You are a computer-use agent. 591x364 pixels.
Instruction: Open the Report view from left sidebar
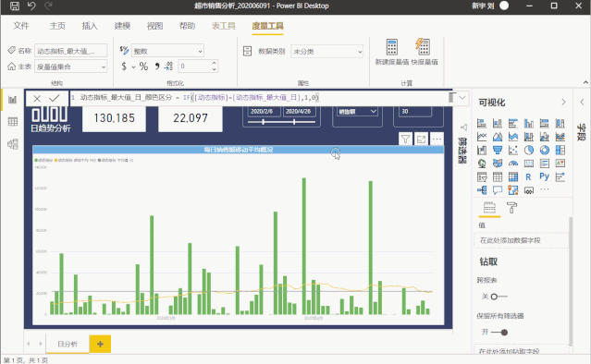point(12,100)
